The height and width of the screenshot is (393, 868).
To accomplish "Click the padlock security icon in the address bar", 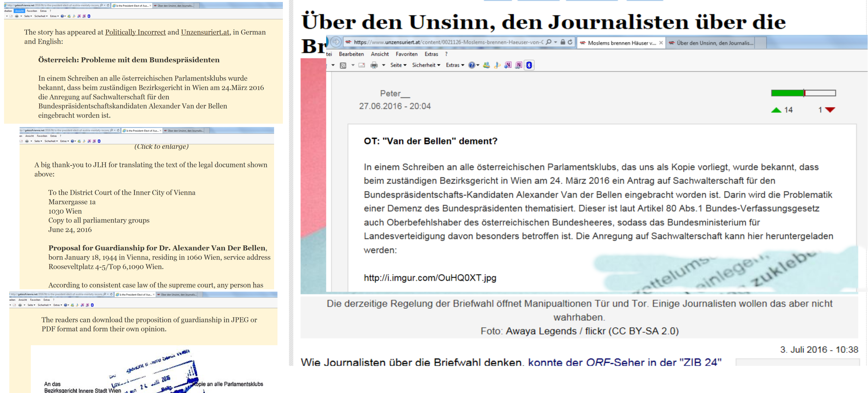I will tap(563, 42).
